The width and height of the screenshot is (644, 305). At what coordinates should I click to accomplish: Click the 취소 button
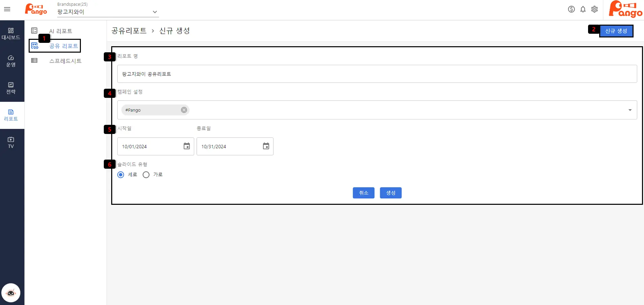[363, 193]
